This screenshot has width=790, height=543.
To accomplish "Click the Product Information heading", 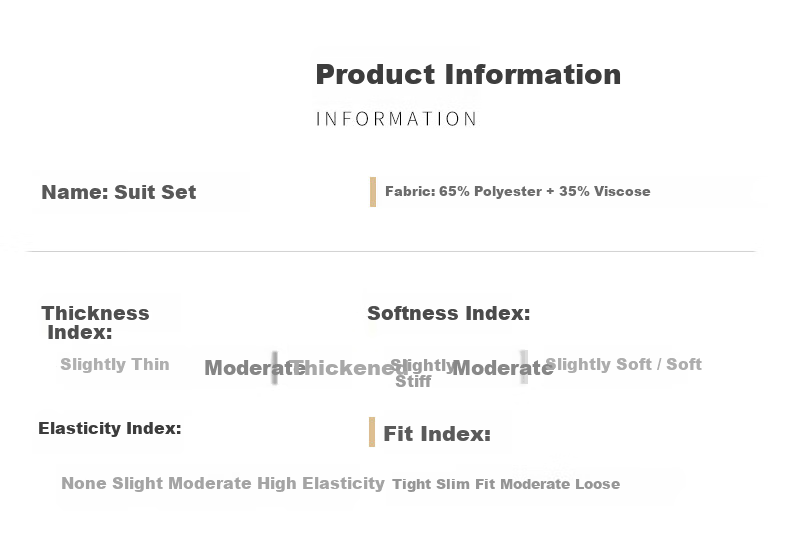I will coord(468,75).
